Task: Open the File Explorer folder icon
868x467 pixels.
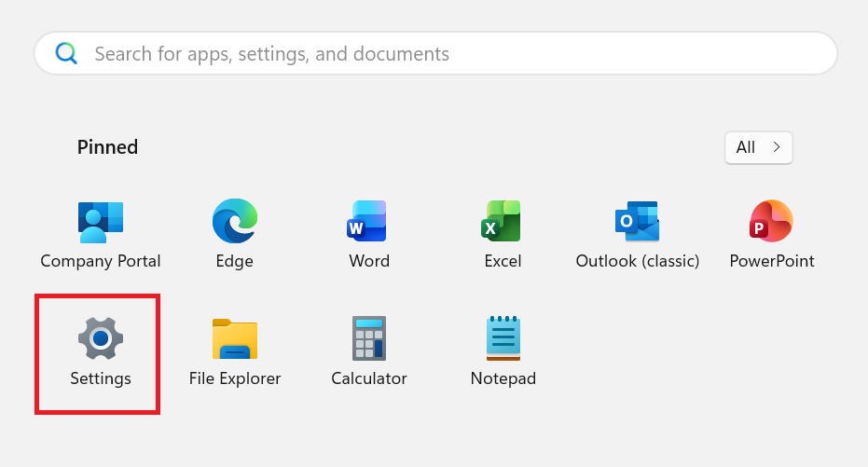Action: pyautogui.click(x=235, y=338)
